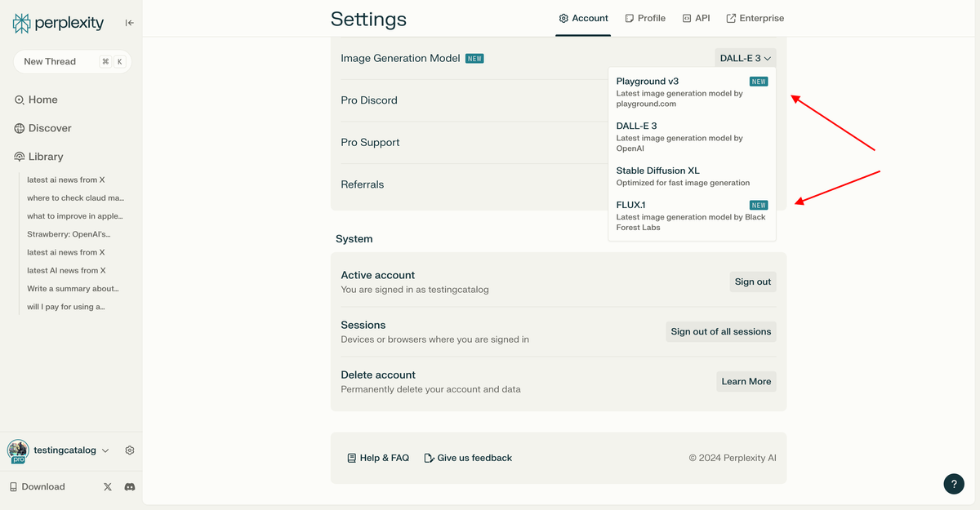Open help with the question mark button
The image size is (980, 510).
coord(954,484)
